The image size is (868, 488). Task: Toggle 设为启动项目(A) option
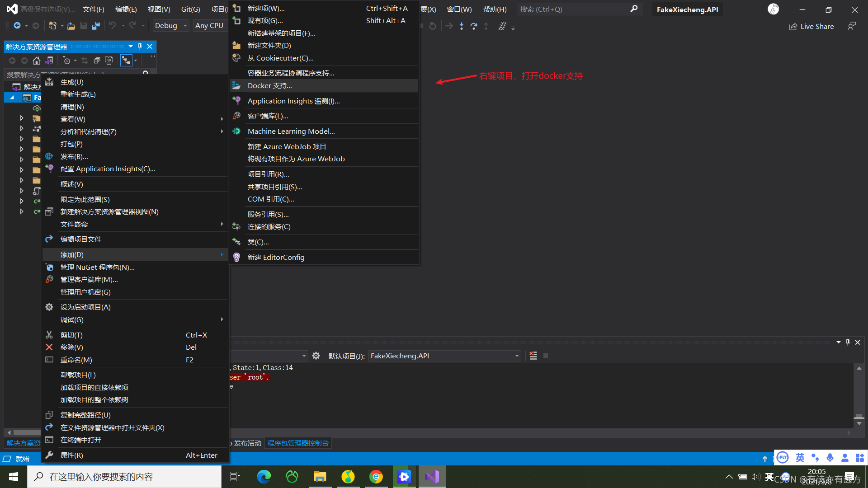click(x=85, y=306)
